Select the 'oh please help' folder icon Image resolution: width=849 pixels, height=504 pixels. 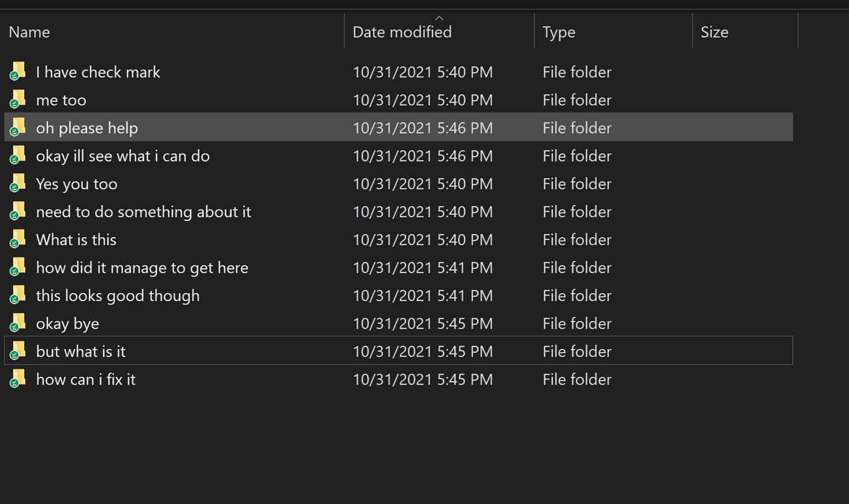point(17,127)
